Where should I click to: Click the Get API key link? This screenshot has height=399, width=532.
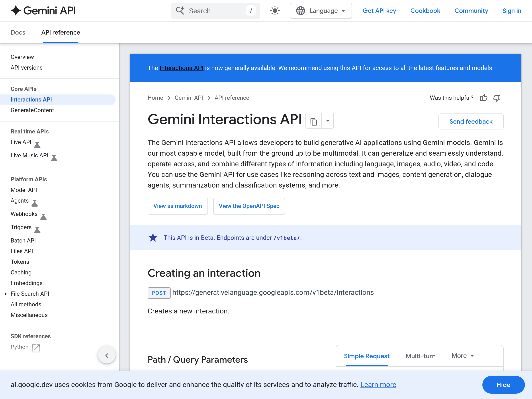tap(379, 11)
